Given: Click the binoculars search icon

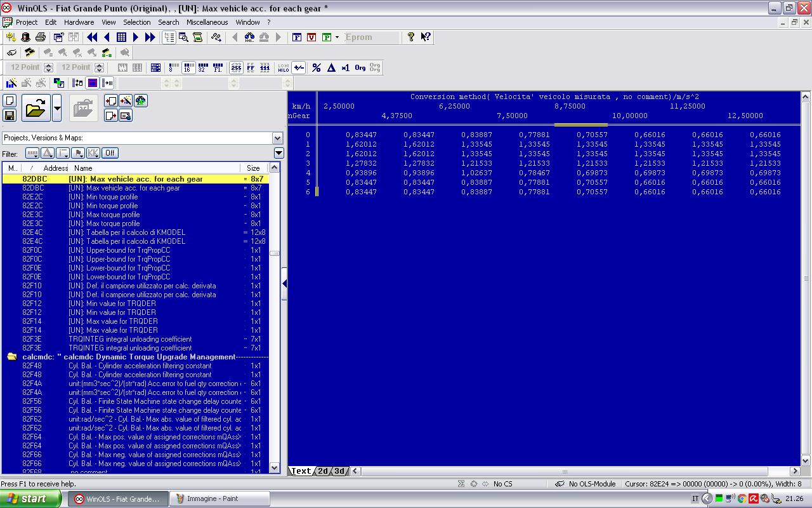Looking at the screenshot, I should 249,37.
